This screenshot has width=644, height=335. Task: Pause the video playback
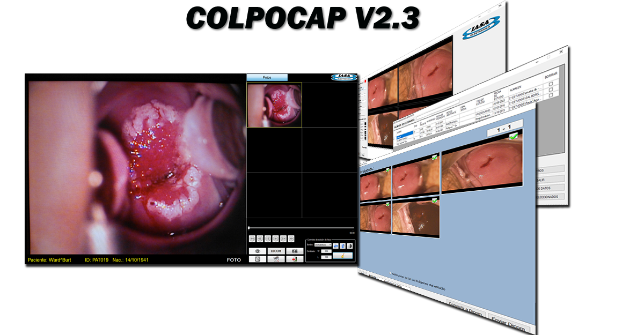pos(268,238)
